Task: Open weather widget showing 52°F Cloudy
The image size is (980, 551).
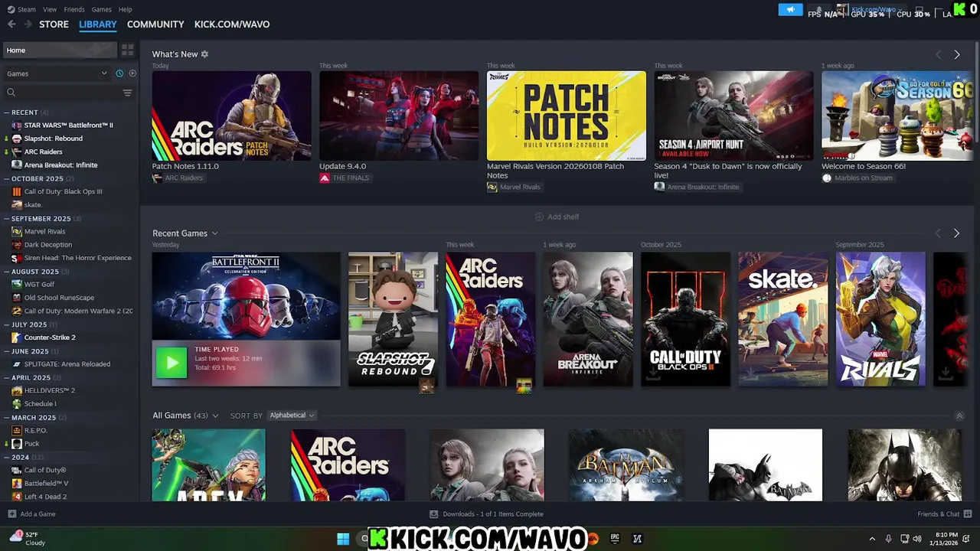Action: point(26,539)
